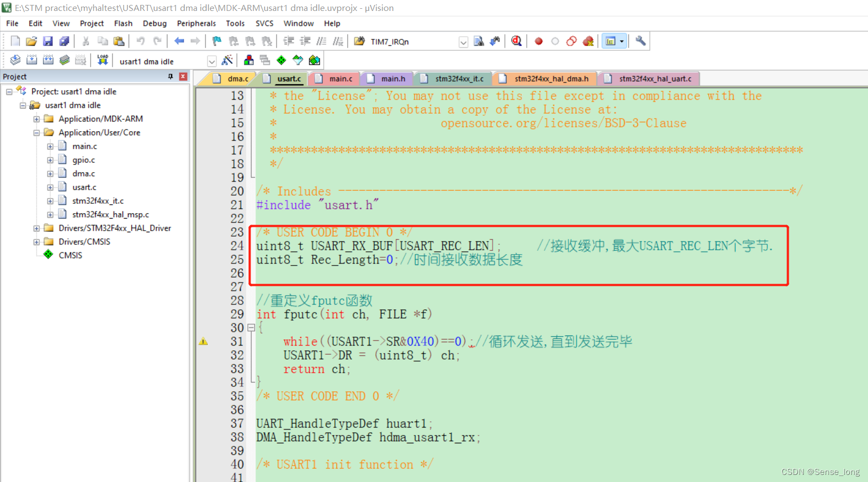This screenshot has width=868, height=482.
Task: Save all open files
Action: pyautogui.click(x=64, y=41)
